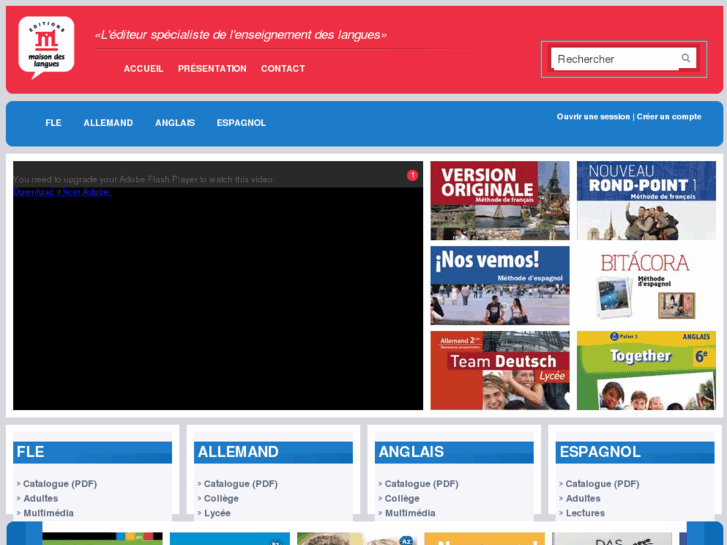Open the Version Originale book banner
The image size is (727, 545).
500,200
